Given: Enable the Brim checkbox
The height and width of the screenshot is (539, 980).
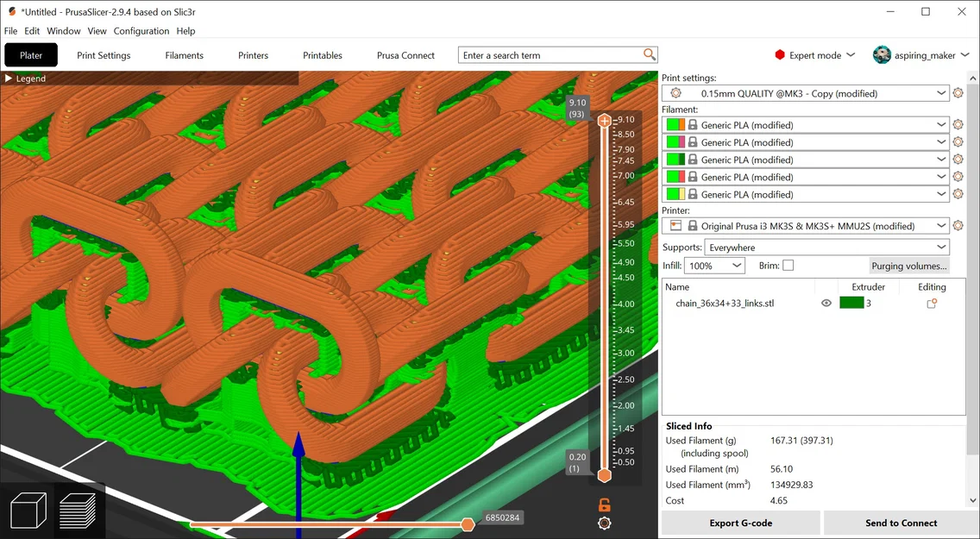Looking at the screenshot, I should [x=788, y=266].
